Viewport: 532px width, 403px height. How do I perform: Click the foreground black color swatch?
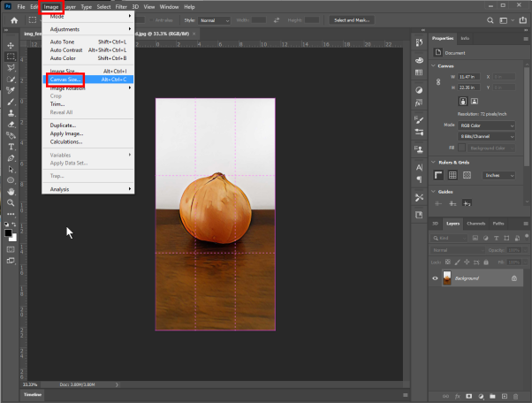pyautogui.click(x=8, y=232)
